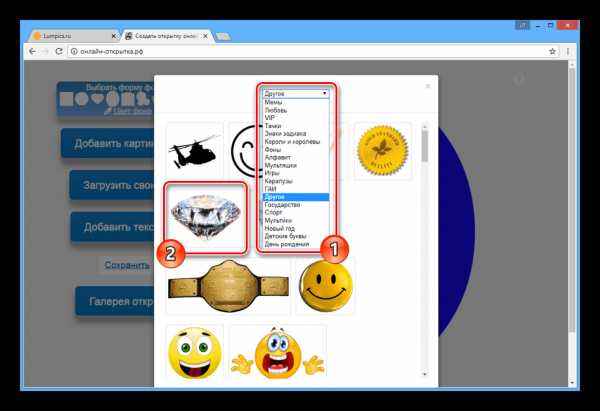Go forward in browser history
The width and height of the screenshot is (600, 411).
point(46,51)
